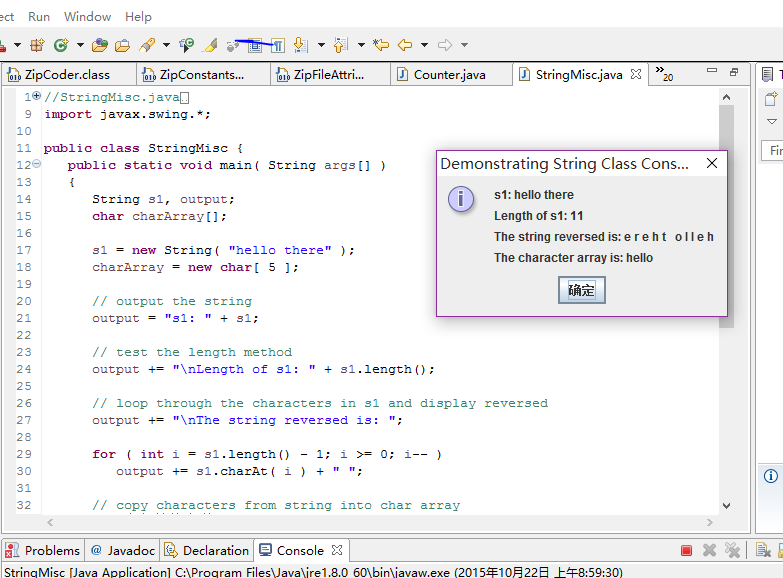Image resolution: width=783 pixels, height=578 pixels.
Task: Close the Demonstrating String Class dialog
Action: (x=712, y=163)
